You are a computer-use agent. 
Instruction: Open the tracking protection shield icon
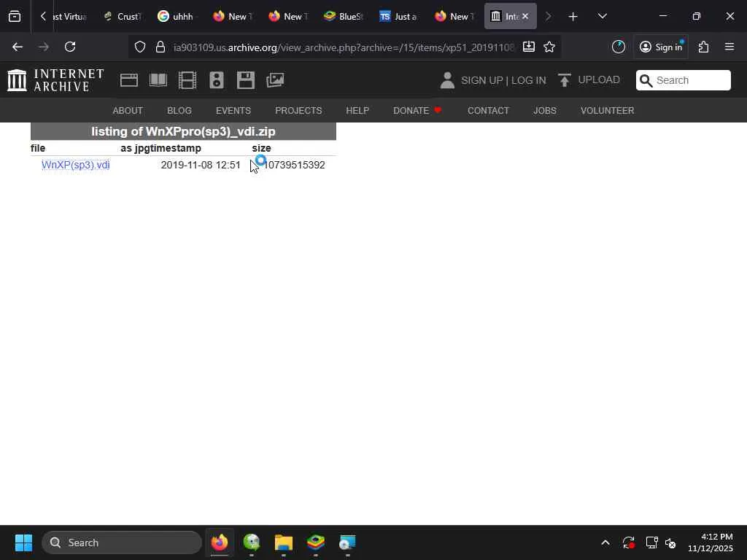point(139,47)
